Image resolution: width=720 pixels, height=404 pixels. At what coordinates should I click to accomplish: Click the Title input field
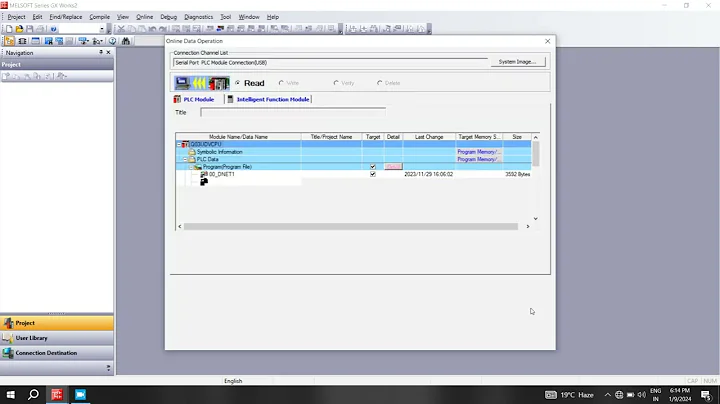coord(293,112)
